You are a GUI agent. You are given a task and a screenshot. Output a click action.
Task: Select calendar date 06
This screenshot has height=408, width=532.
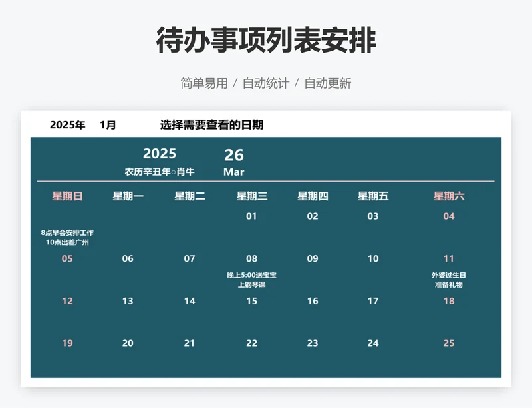point(128,258)
